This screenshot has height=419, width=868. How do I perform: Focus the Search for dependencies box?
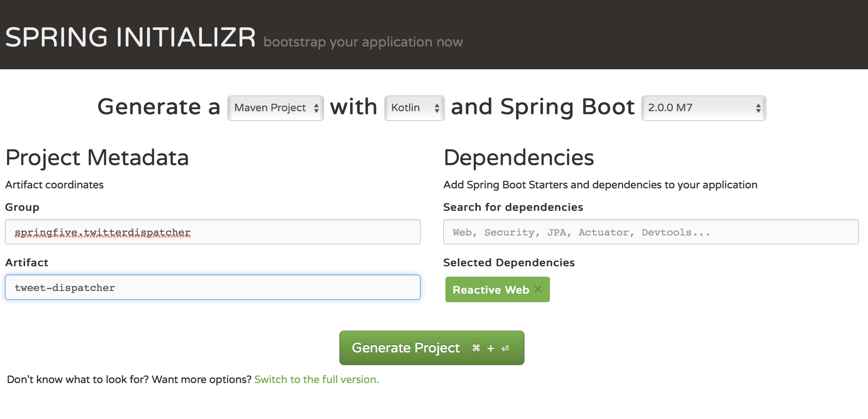click(651, 232)
